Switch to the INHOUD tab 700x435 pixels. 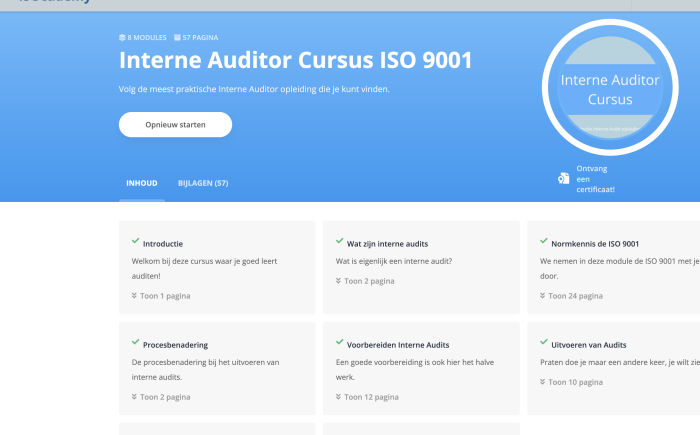[x=142, y=183]
